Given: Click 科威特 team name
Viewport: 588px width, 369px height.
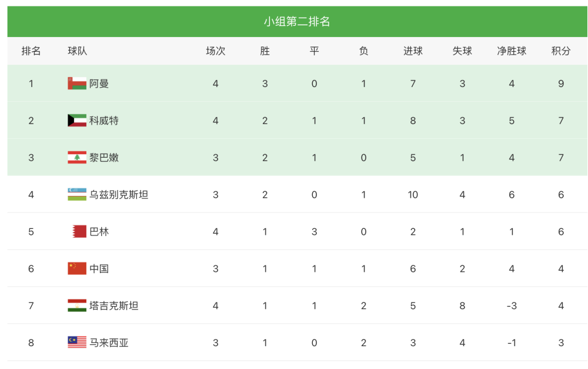Looking at the screenshot, I should (x=104, y=121).
